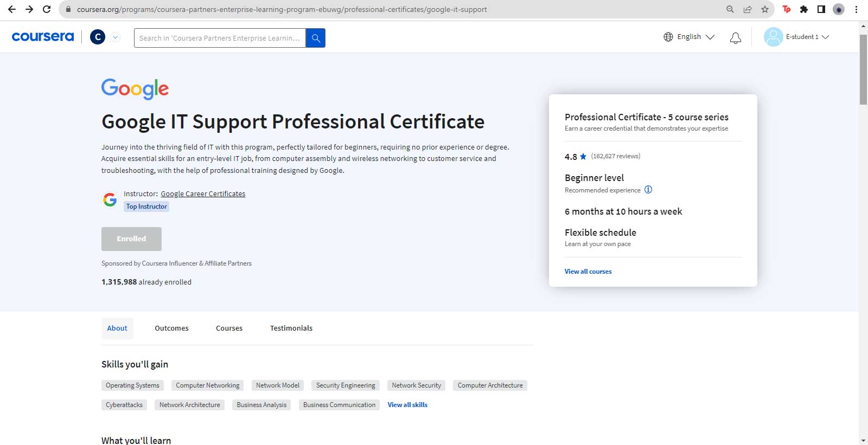Viewport: 868px width, 445px height.
Task: Click the scrollbar up arrow
Action: pyautogui.click(x=863, y=25)
